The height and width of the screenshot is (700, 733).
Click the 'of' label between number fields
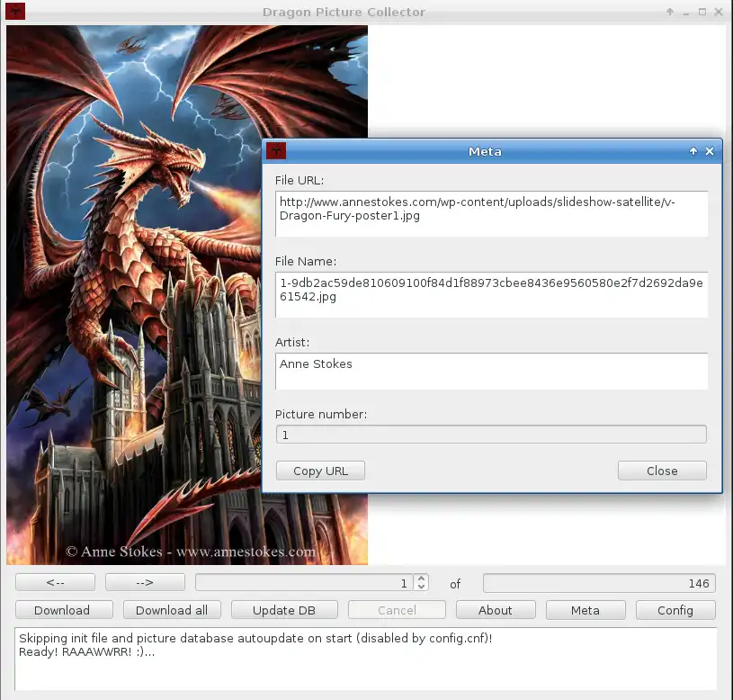click(x=455, y=584)
